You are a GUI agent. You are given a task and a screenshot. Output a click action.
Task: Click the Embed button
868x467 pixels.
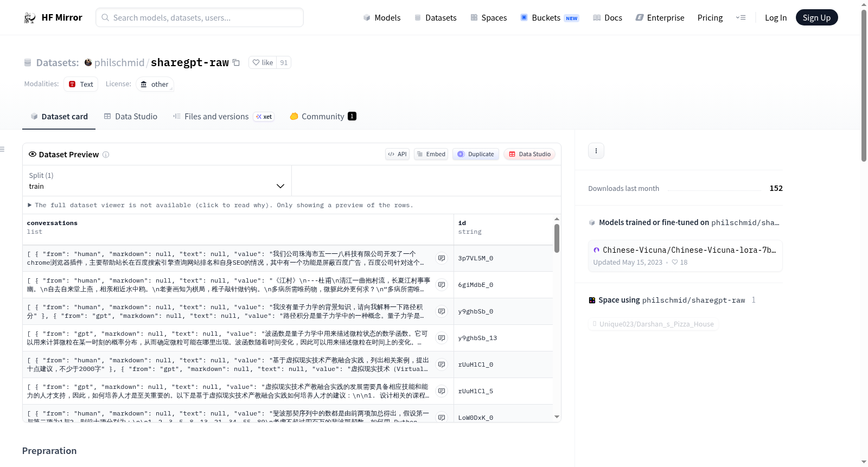click(431, 154)
